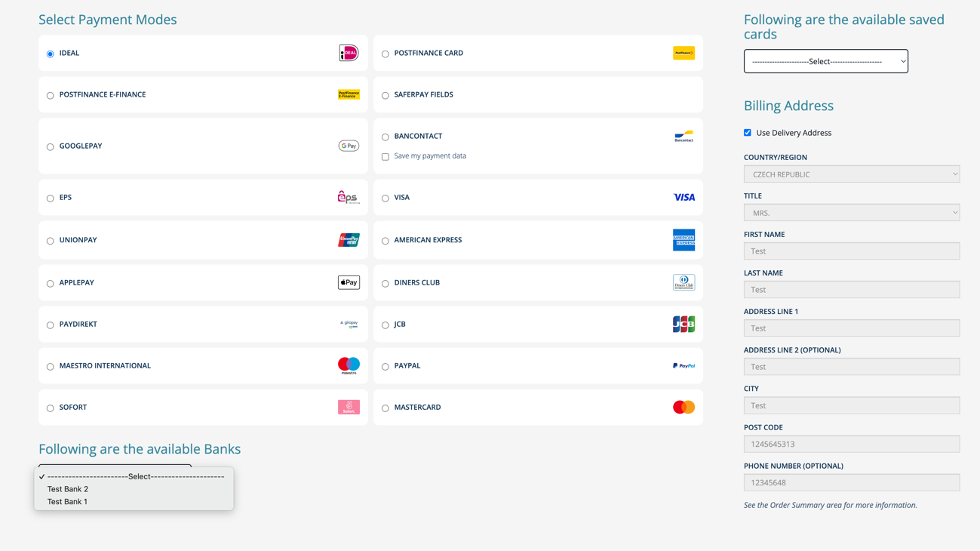Screen dimensions: 980x551
Task: Uncheck Use Delivery Address checkbox
Action: (x=748, y=133)
